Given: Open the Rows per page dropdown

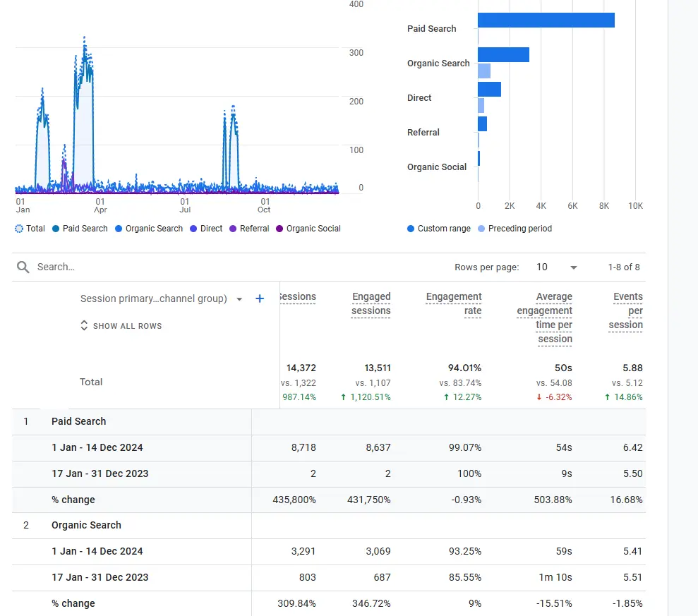Looking at the screenshot, I should [x=557, y=267].
